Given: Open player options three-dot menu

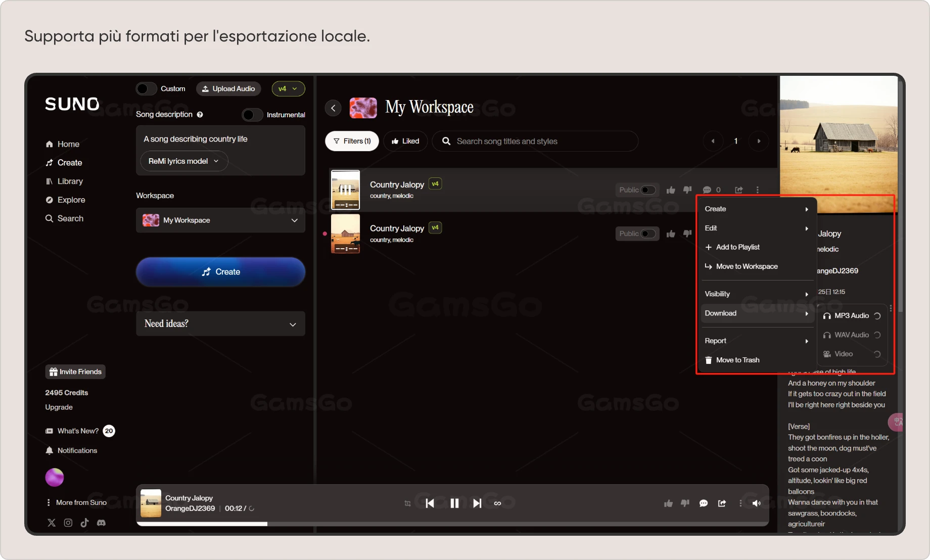Looking at the screenshot, I should tap(740, 503).
